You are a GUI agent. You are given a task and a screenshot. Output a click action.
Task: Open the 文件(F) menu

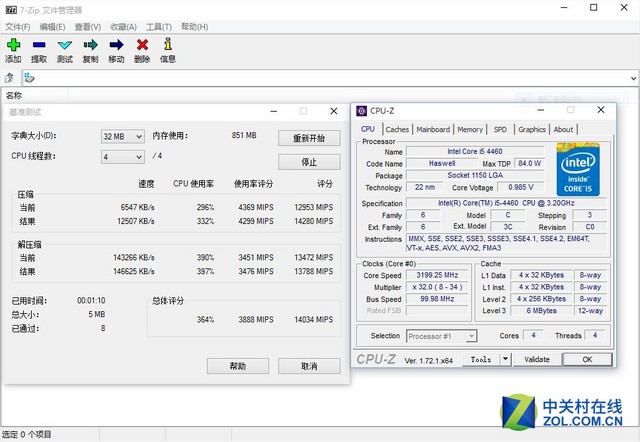click(x=17, y=26)
